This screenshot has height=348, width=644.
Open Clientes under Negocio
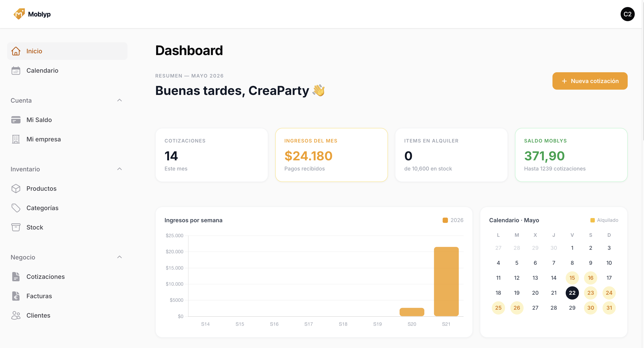click(x=67, y=316)
